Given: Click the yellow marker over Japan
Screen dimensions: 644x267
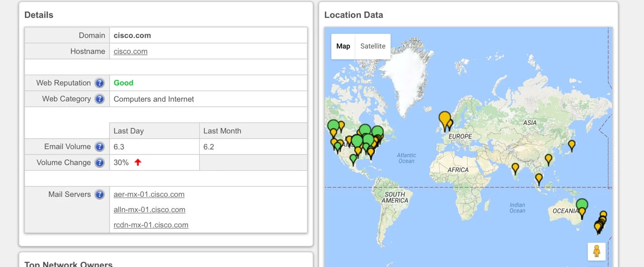Looking at the screenshot, I should [571, 145].
